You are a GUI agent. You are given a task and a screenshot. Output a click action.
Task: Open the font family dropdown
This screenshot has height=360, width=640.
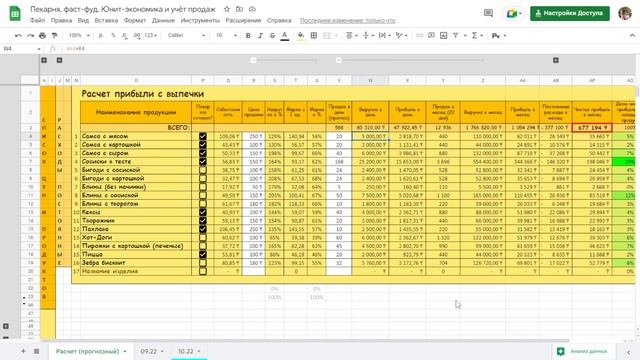(186, 36)
